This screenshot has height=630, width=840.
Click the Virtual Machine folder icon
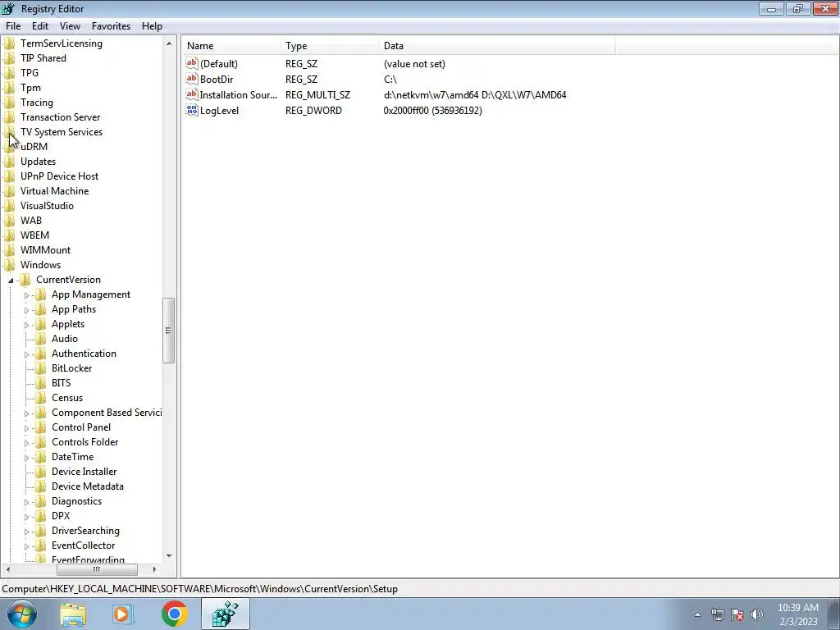pos(10,190)
